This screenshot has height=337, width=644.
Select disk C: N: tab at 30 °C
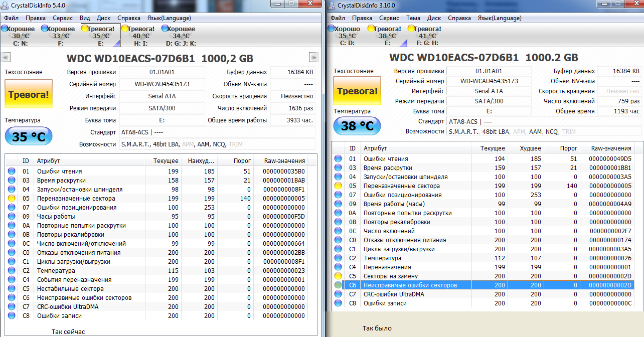[x=21, y=36]
